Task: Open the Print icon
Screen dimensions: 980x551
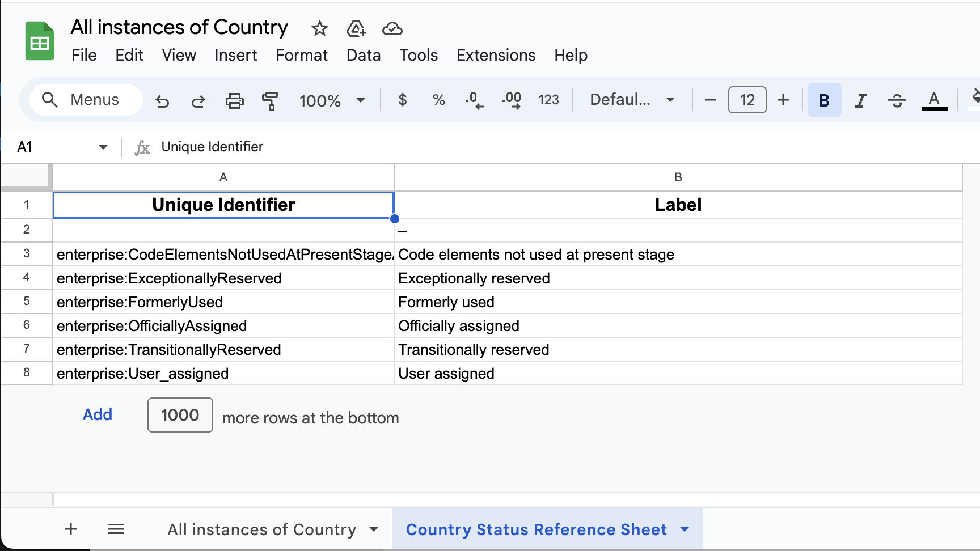Action: click(235, 100)
